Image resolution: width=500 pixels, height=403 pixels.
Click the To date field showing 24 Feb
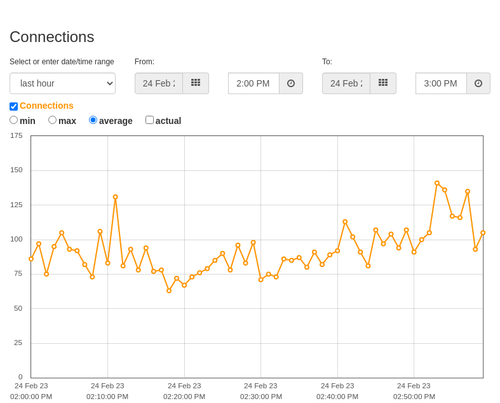point(346,83)
